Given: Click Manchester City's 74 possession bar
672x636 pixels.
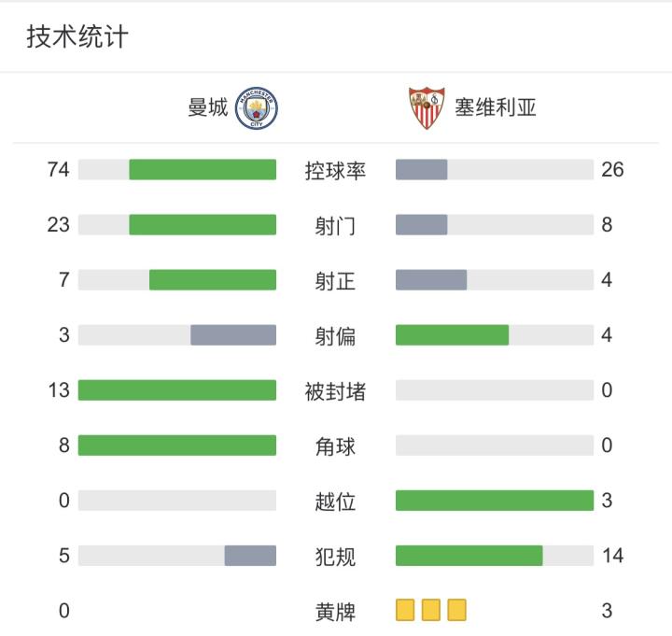Looking at the screenshot, I should (203, 170).
